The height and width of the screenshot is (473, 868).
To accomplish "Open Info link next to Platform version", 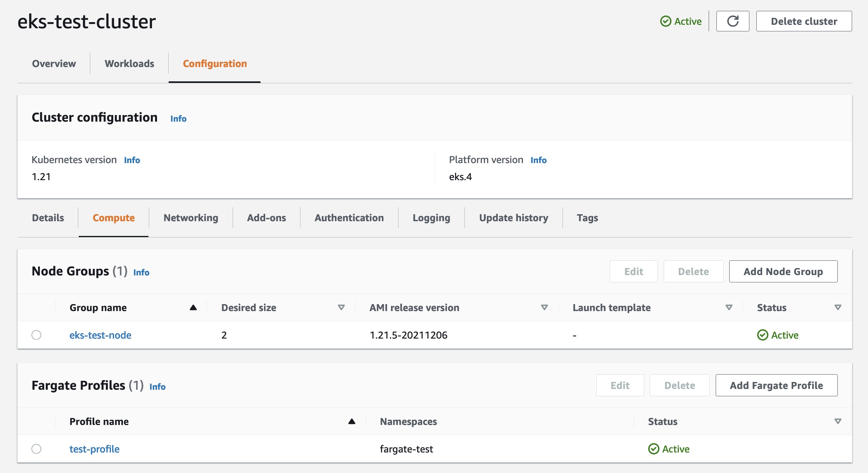I will pyautogui.click(x=538, y=160).
